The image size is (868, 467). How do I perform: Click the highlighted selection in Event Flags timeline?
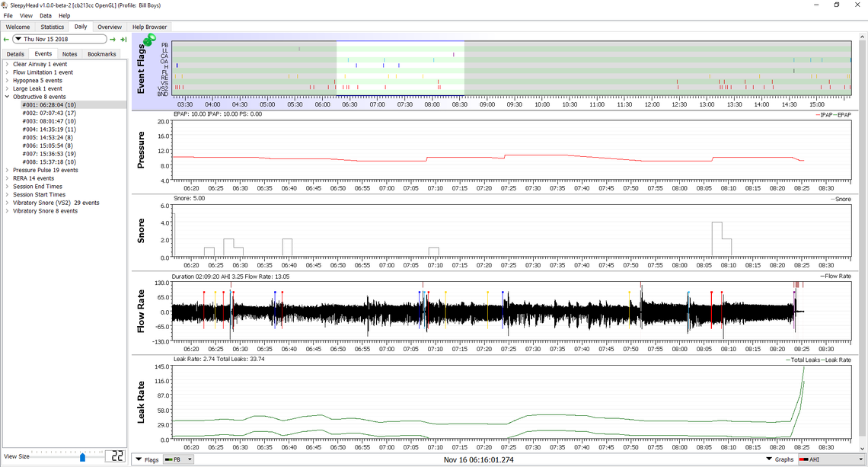[x=400, y=68]
